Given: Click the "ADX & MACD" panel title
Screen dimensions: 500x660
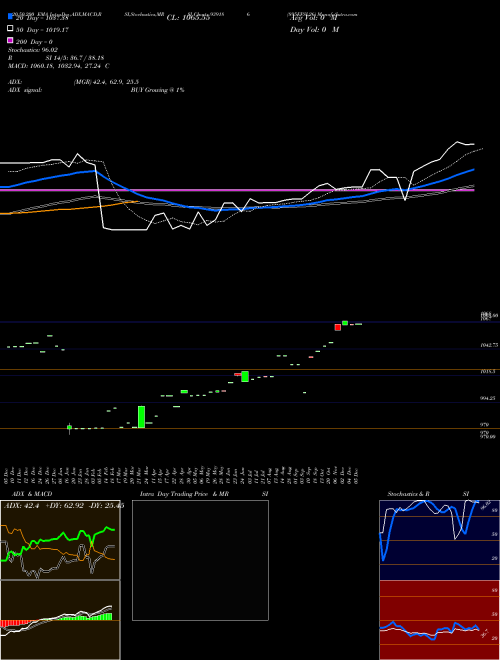Looking at the screenshot, I should [x=32, y=494].
